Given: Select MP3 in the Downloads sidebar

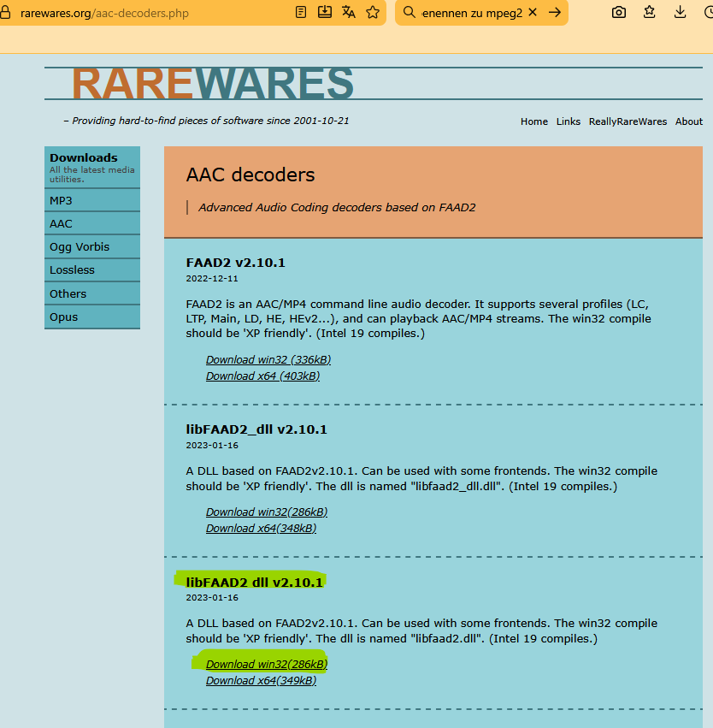Looking at the screenshot, I should coord(92,200).
